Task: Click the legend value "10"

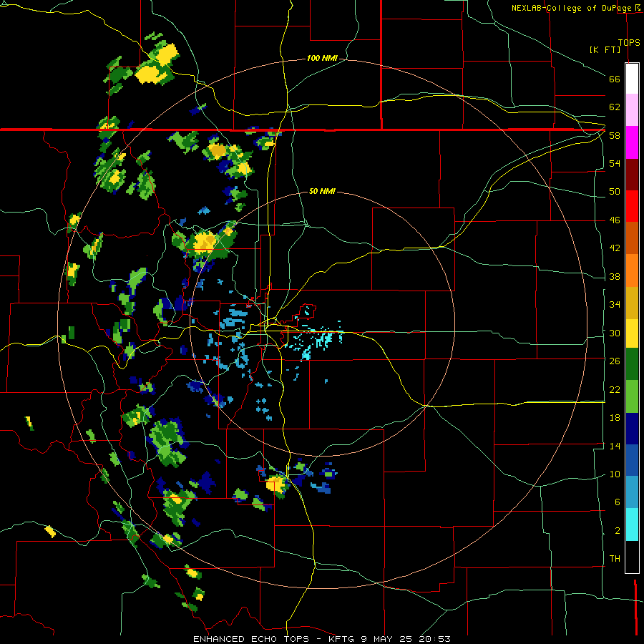Action: (x=615, y=474)
